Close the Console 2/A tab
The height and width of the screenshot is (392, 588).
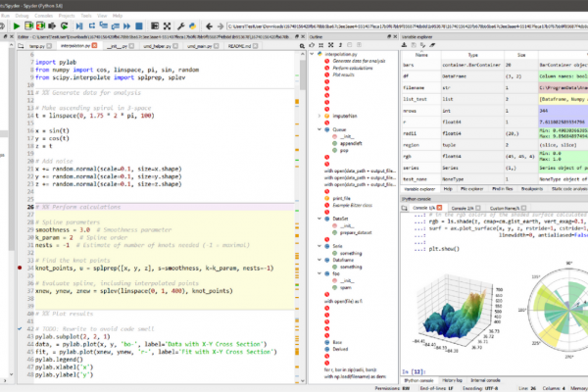(478, 208)
